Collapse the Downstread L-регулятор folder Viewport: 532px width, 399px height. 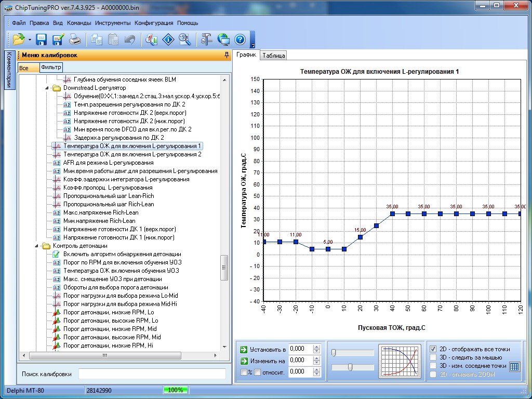click(x=47, y=88)
